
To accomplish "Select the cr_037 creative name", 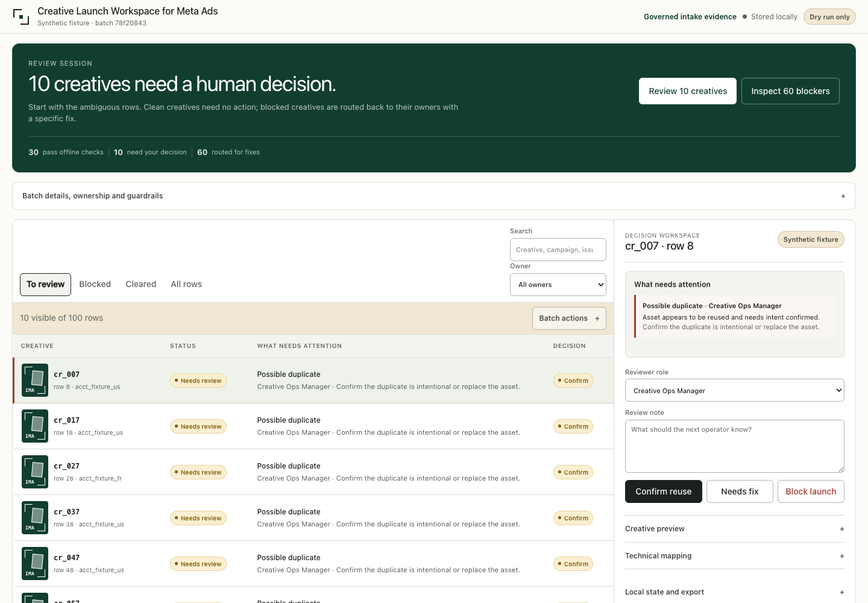I will click(x=67, y=512).
